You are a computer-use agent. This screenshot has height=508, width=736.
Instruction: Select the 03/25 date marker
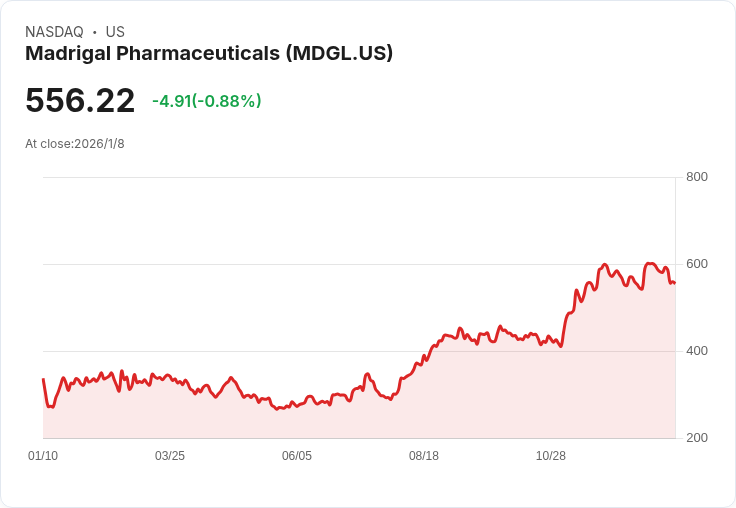[170, 456]
